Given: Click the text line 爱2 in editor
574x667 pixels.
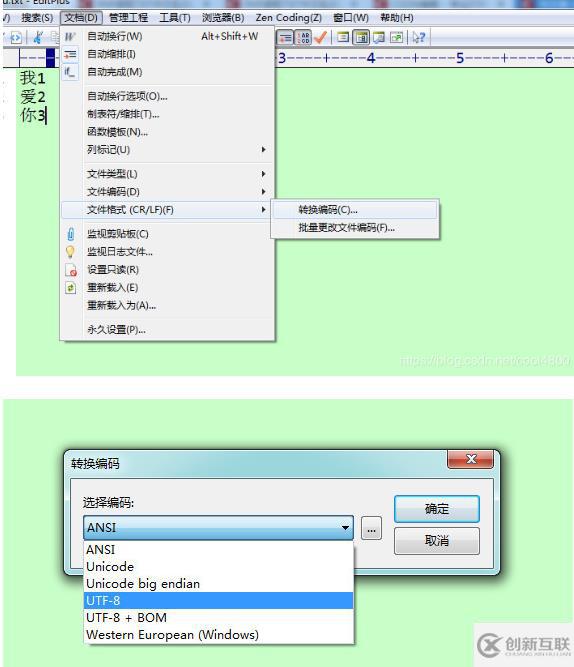Looking at the screenshot, I should [x=33, y=97].
